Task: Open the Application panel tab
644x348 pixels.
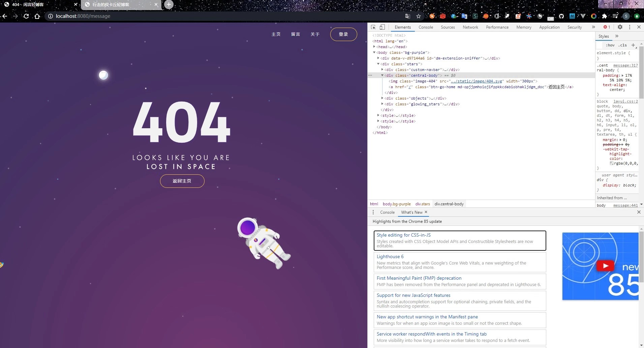Action: 549,27
